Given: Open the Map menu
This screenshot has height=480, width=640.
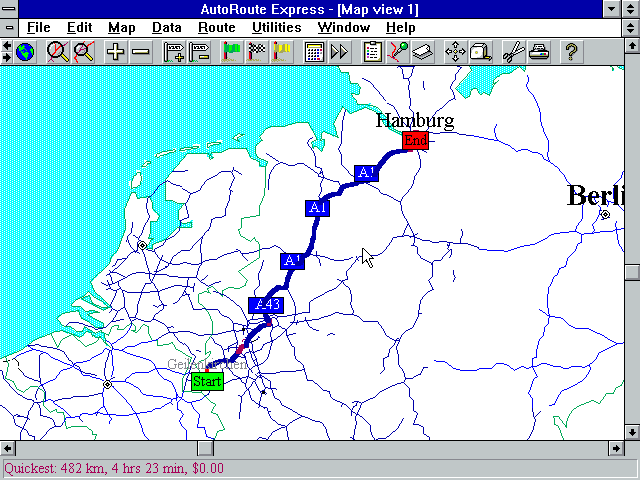Looking at the screenshot, I should point(122,28).
